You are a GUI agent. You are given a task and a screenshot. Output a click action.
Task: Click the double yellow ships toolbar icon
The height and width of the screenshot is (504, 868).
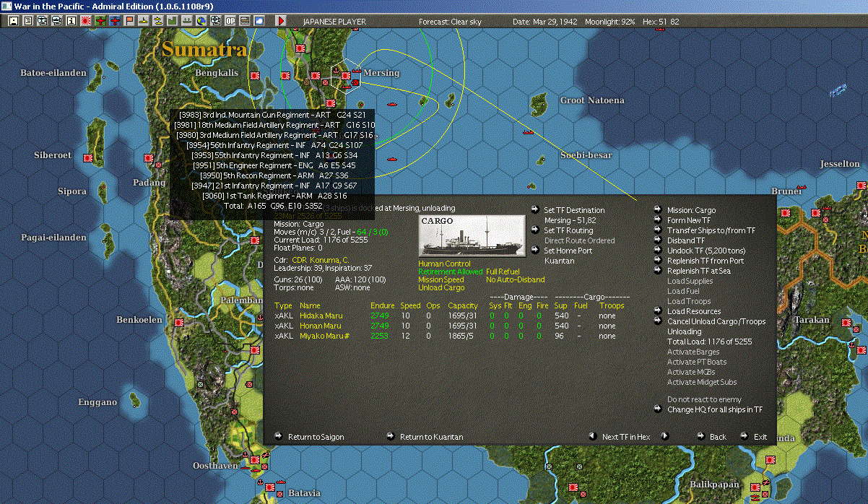pyautogui.click(x=158, y=21)
